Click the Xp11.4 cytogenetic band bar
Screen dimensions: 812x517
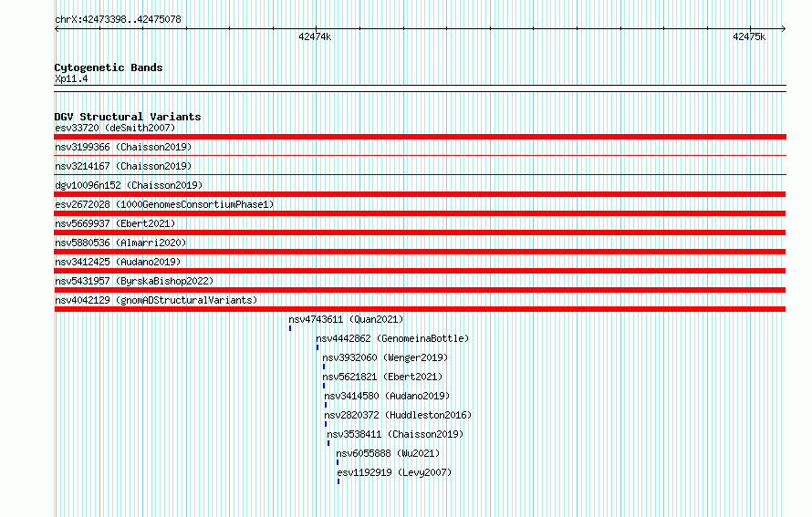pos(420,88)
